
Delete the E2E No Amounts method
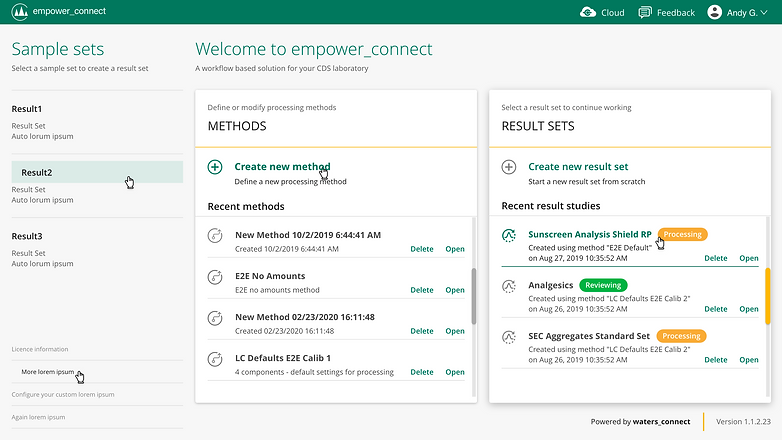[x=422, y=290]
